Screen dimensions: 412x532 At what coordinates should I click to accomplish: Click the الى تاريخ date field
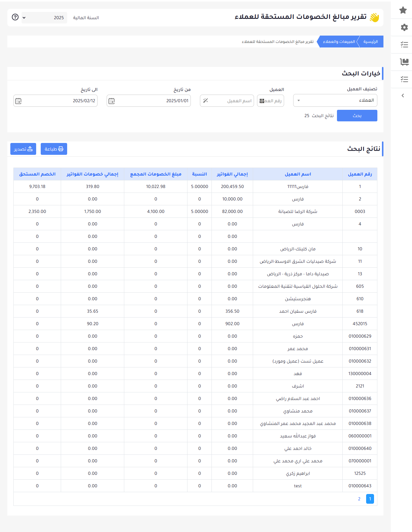(x=55, y=101)
